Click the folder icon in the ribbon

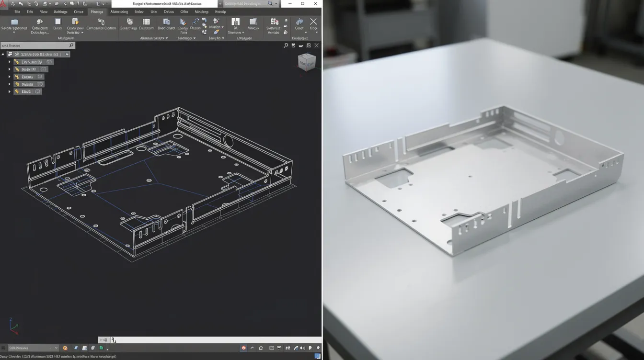[x=14, y=22]
